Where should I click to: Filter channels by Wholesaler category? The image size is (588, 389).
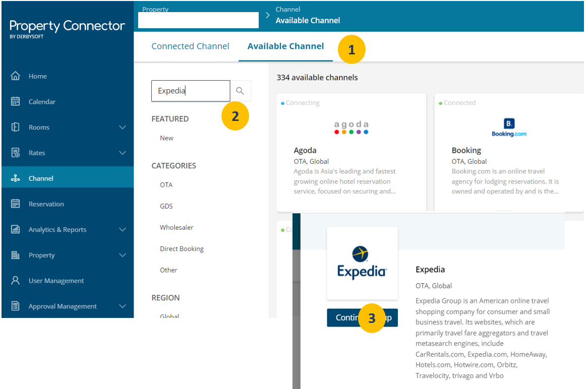point(177,227)
